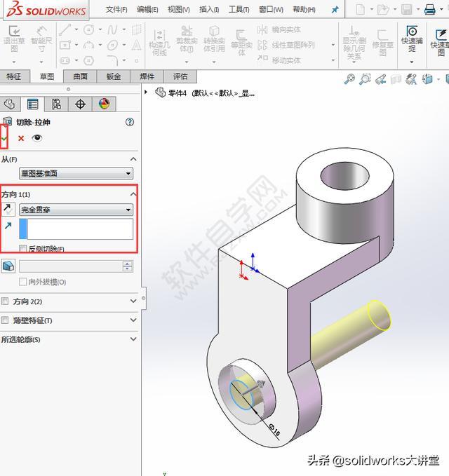449x476 pixels.
Task: Open the View menu (视图)
Action: point(179,9)
